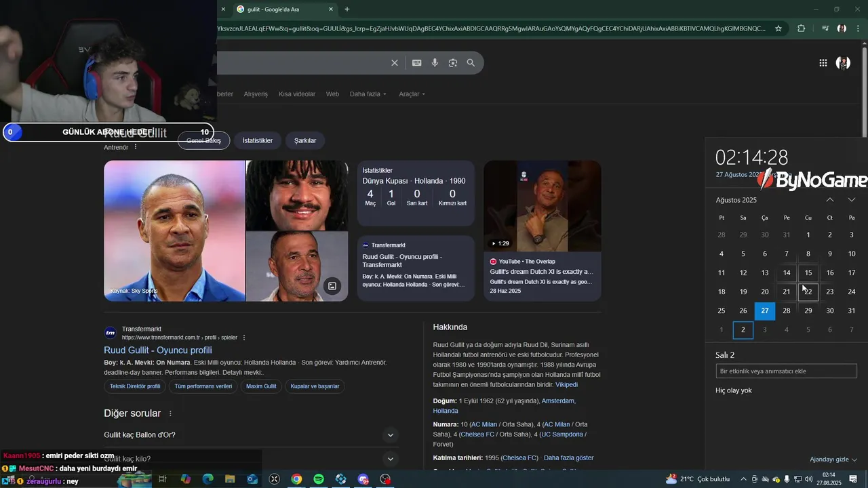This screenshot has width=868, height=488.
Task: Expand 'Gullit kaç Ballon d'Or?' question
Action: (250, 435)
